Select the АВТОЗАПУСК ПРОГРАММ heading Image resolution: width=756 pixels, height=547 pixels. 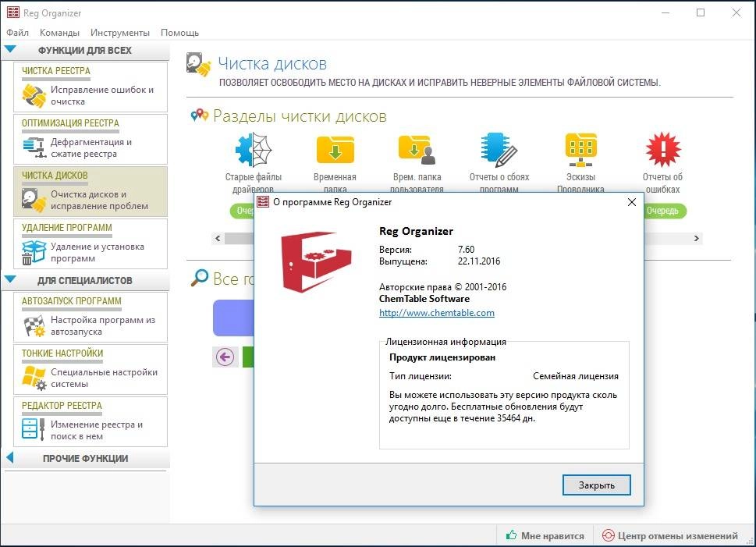point(71,301)
